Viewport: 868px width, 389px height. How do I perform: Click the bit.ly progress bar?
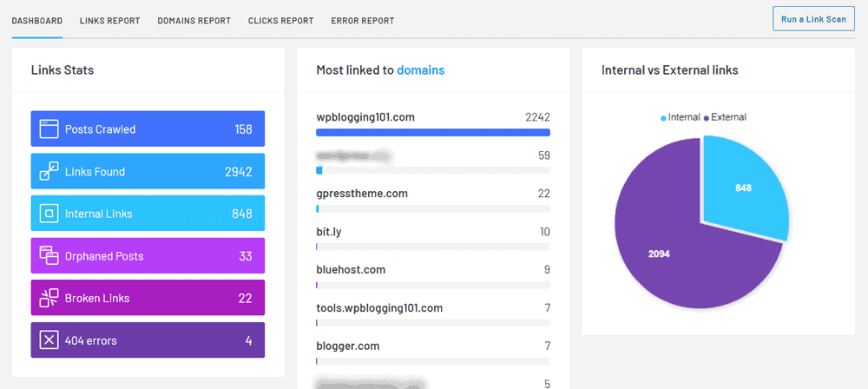tap(433, 247)
